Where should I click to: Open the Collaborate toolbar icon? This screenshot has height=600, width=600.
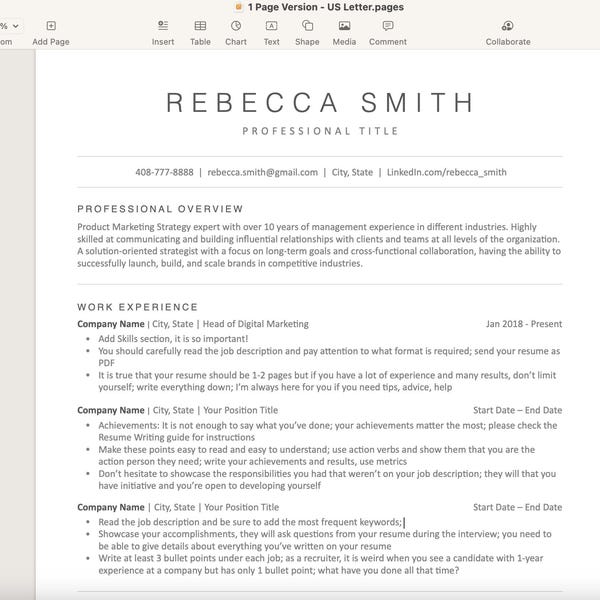tap(507, 26)
